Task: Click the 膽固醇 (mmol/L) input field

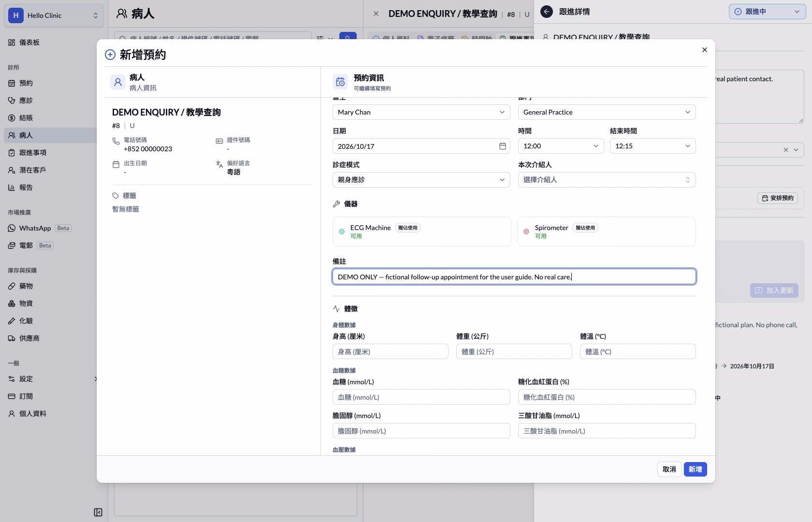Action: tap(421, 431)
